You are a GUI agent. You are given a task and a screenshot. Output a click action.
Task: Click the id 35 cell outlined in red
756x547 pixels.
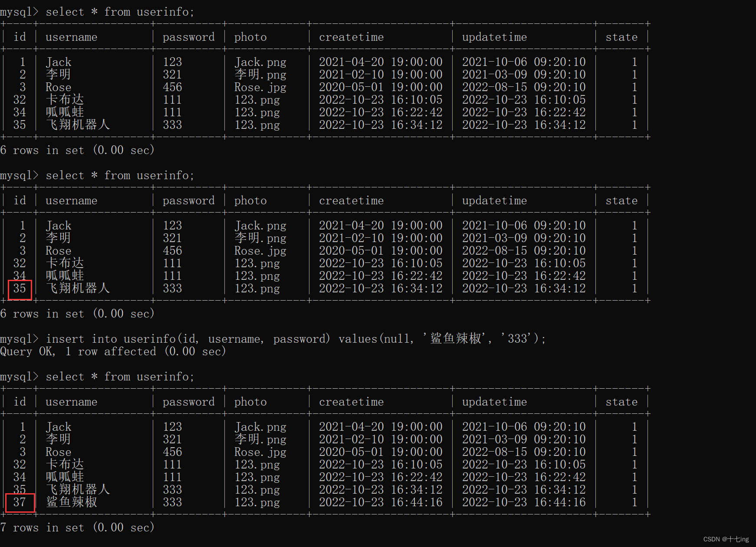pos(20,288)
